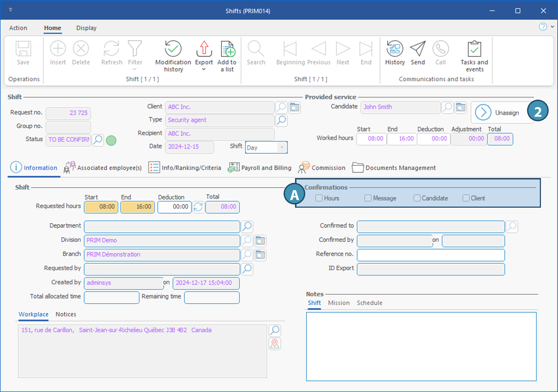Click the map pin icon beside workplace address
Screen dimensions: 558x392
[275, 344]
